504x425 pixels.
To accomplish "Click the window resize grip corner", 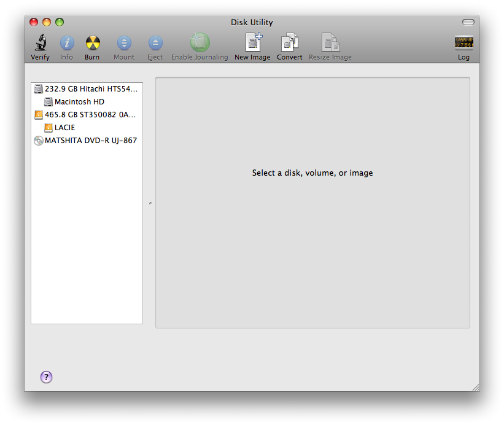I will coord(475,387).
